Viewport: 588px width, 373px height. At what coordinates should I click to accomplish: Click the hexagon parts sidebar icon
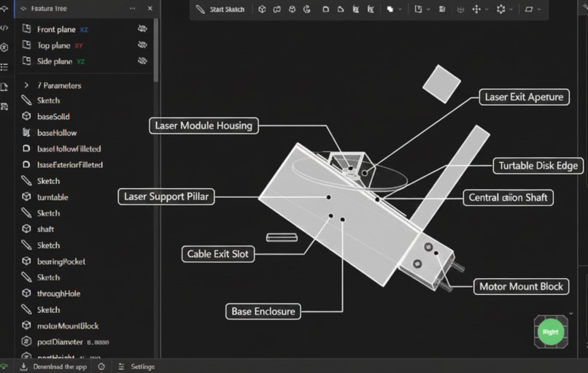(x=4, y=47)
